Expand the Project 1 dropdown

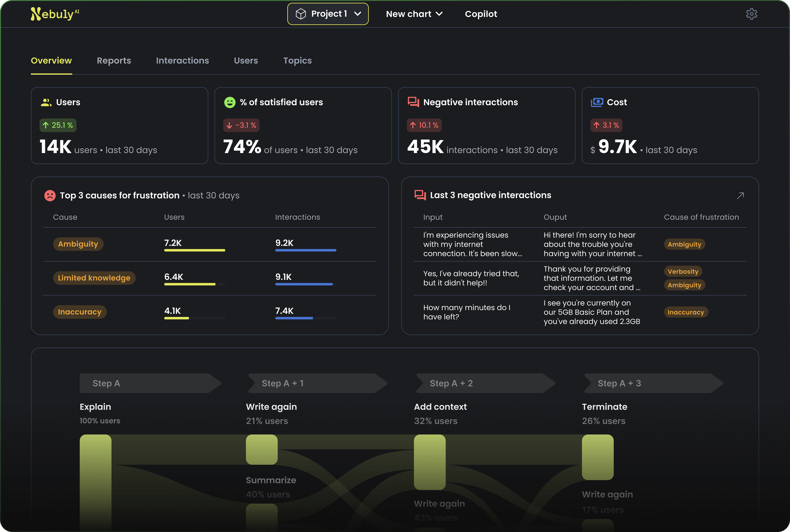tap(357, 14)
